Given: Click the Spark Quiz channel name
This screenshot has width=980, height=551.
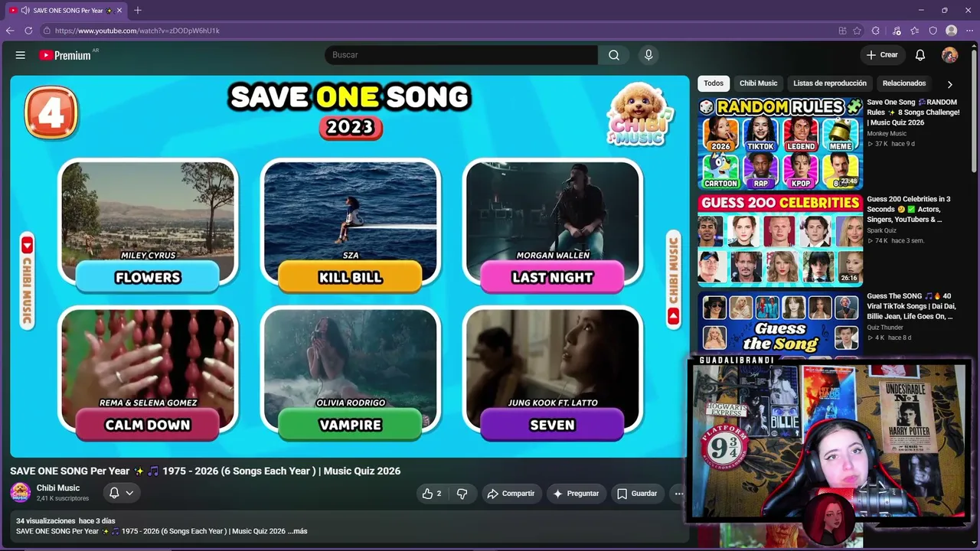Looking at the screenshot, I should (881, 230).
